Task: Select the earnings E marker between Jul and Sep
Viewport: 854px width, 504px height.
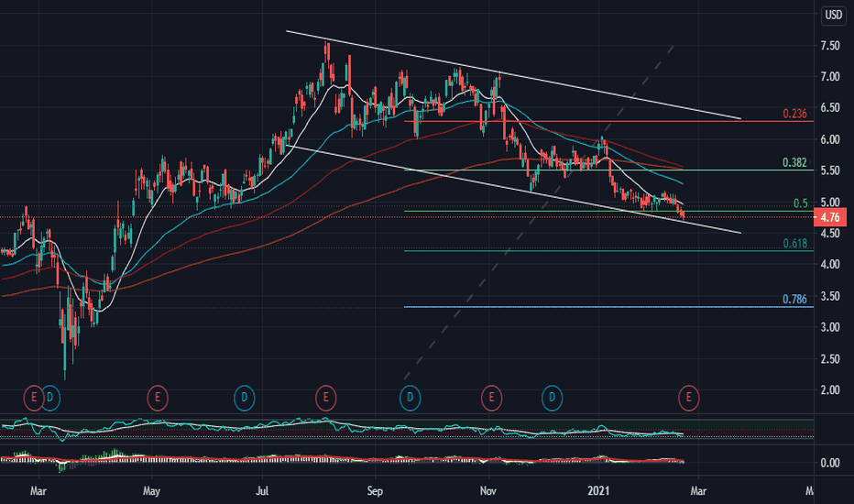Action: [325, 399]
